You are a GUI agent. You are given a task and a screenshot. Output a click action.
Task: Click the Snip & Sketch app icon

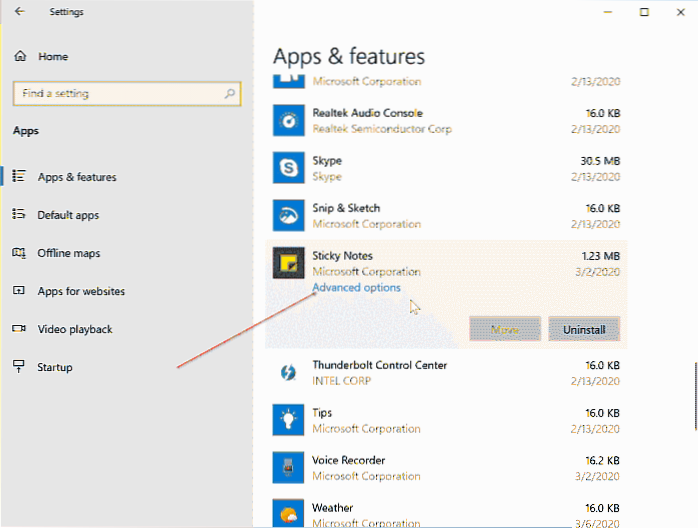coord(288,215)
